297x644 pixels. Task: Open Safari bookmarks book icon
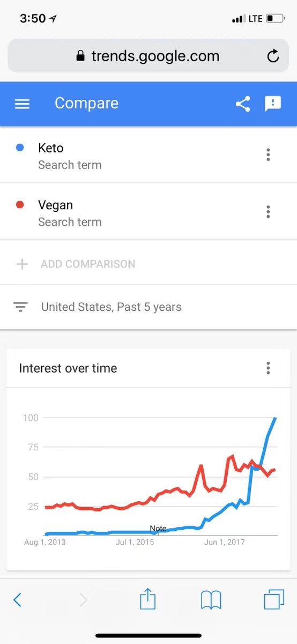click(x=211, y=600)
